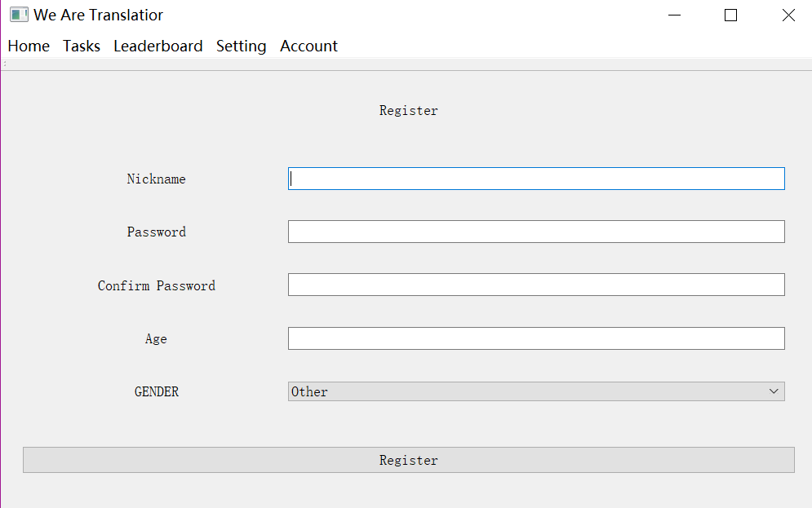The height and width of the screenshot is (508, 812).
Task: Minimize the We Are Translator window
Action: pos(674,15)
